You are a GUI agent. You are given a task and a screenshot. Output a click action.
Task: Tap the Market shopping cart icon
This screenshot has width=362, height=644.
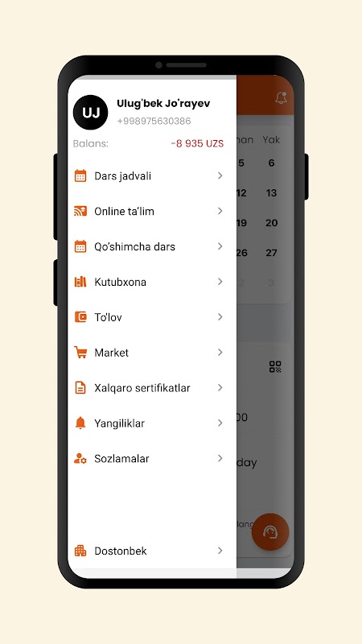pos(80,353)
